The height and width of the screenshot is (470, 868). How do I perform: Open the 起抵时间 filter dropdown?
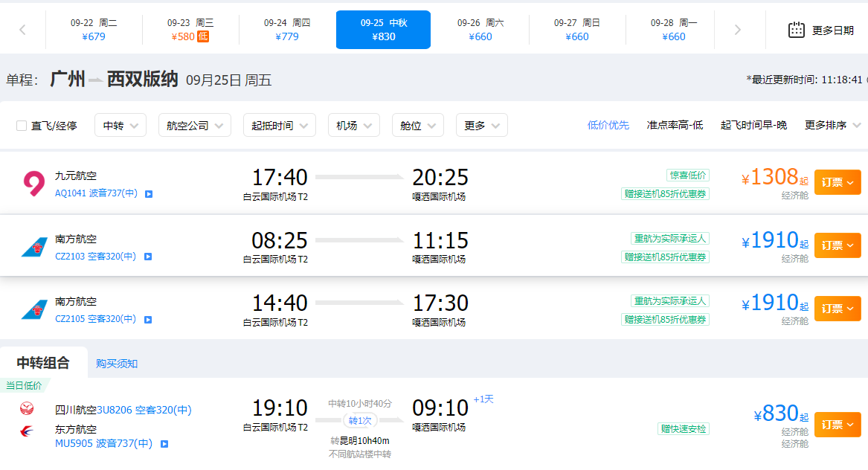click(x=280, y=125)
